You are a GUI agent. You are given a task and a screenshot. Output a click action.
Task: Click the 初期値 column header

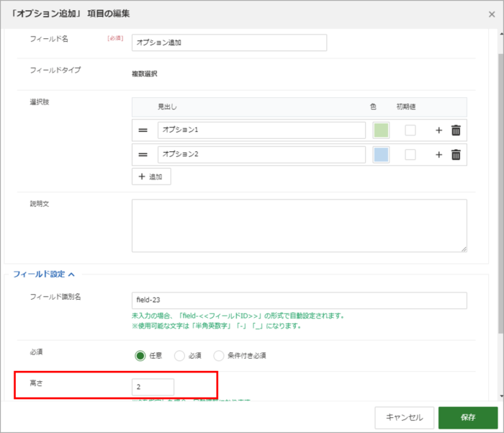(406, 107)
